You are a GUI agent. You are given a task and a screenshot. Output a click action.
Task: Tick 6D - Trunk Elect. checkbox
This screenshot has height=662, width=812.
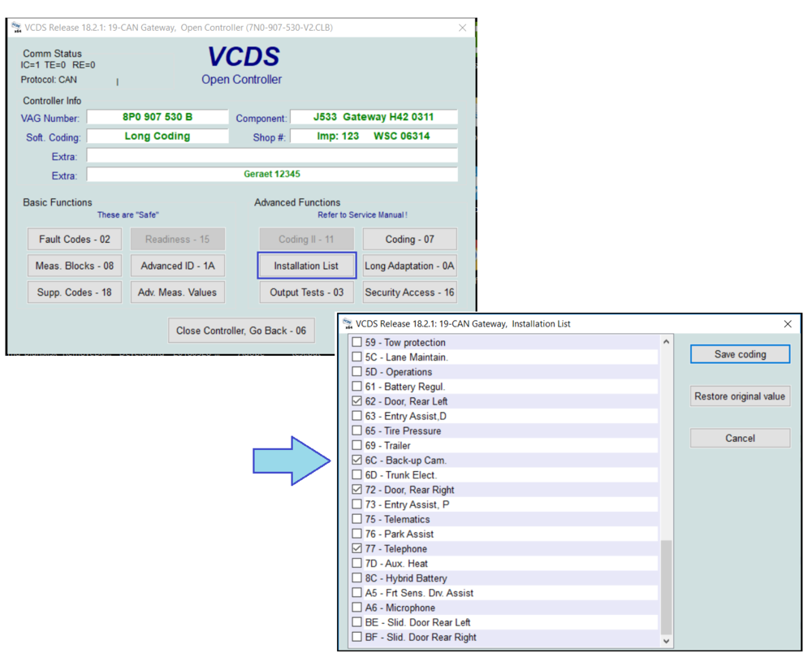[x=356, y=475]
